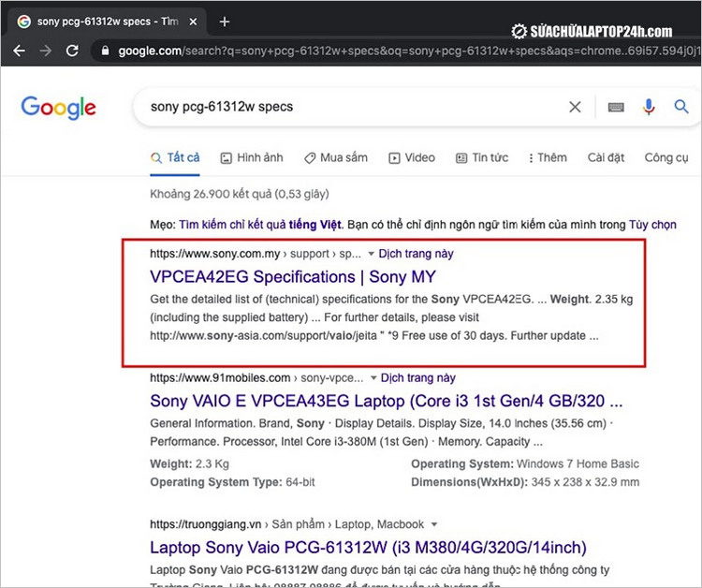Click the Operating System Type: 64-bit text
The width and height of the screenshot is (702, 588).
pyautogui.click(x=232, y=482)
